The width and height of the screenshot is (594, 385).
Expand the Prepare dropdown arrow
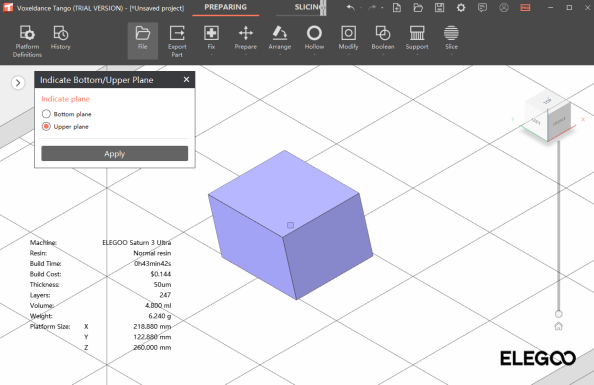click(x=245, y=55)
